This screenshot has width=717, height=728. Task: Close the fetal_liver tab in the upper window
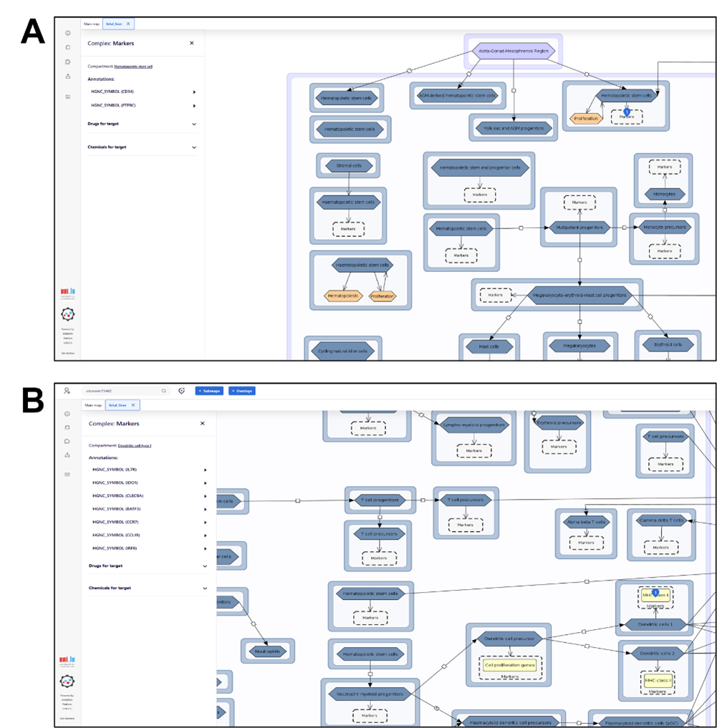pos(129,24)
